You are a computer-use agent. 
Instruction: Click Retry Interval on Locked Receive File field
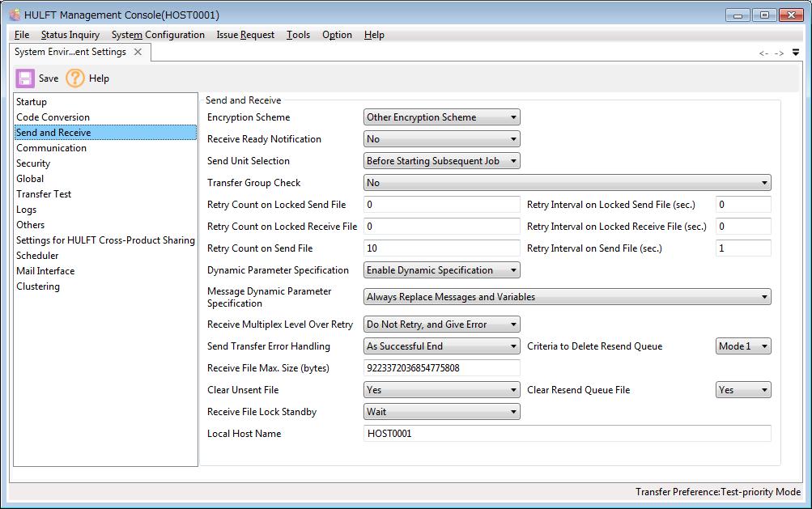[x=743, y=226]
